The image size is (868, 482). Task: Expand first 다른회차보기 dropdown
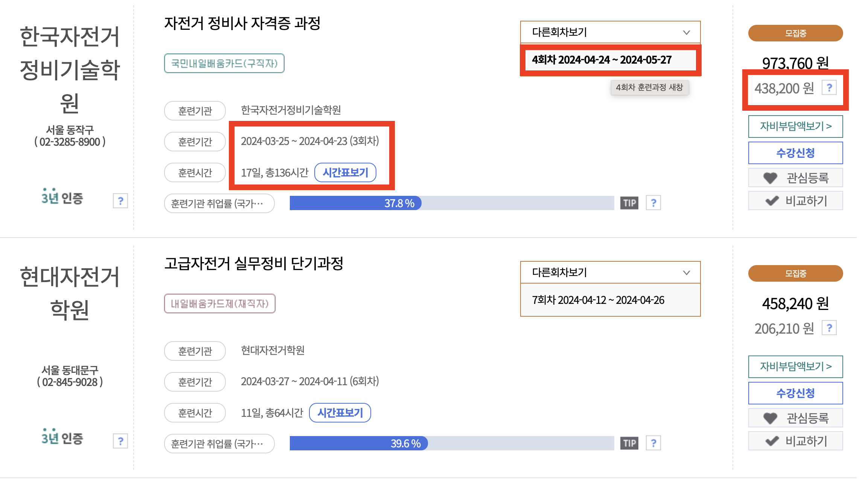[610, 32]
